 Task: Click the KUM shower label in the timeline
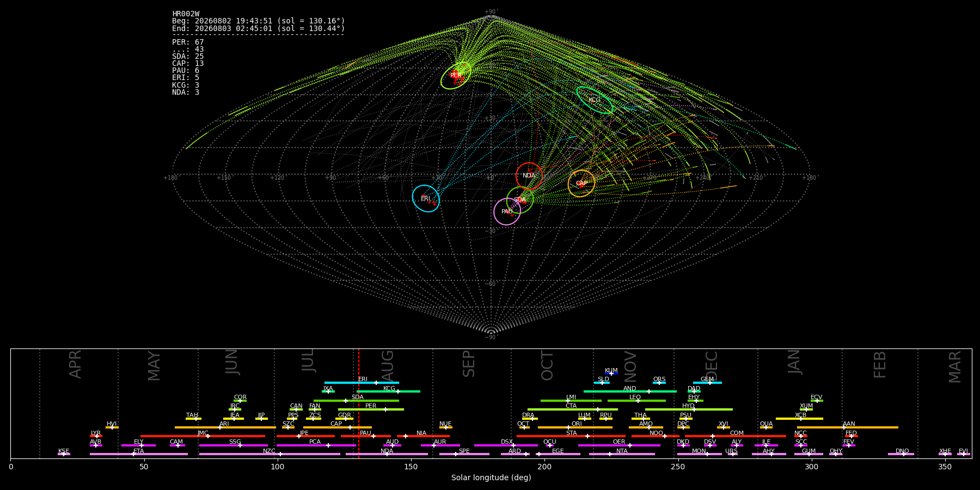click(x=611, y=371)
